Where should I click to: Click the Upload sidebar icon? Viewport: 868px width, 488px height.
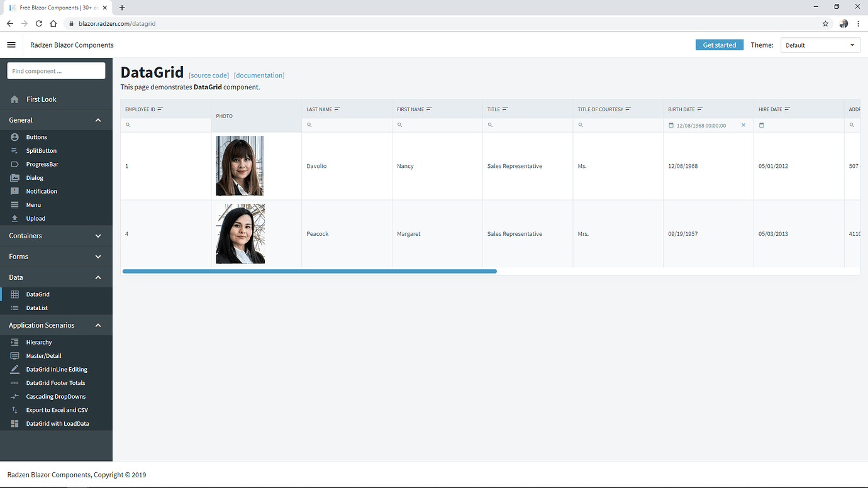(x=14, y=219)
